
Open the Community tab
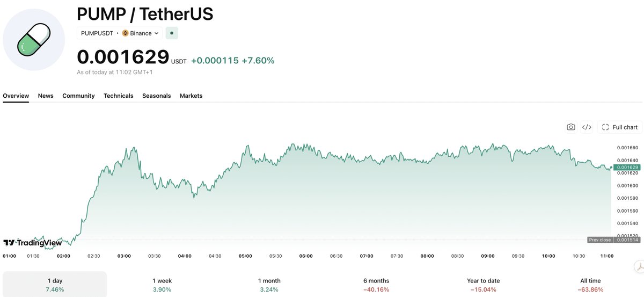[x=78, y=96]
